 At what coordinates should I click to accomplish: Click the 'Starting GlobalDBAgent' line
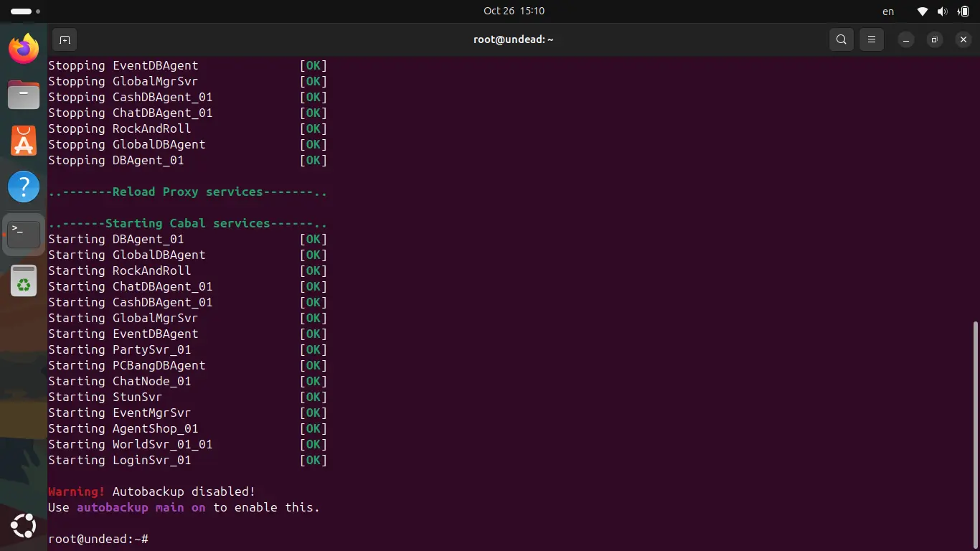(x=188, y=255)
